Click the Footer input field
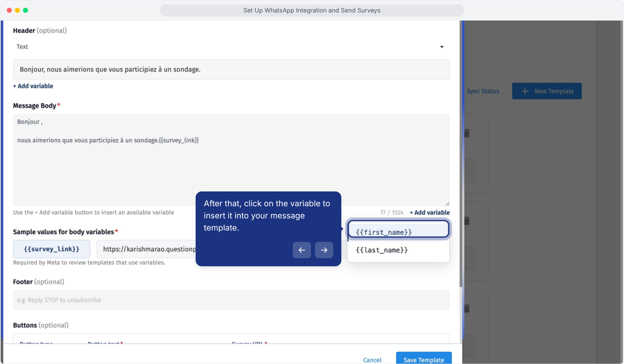Screen dimensions: 624x364 point(231,300)
